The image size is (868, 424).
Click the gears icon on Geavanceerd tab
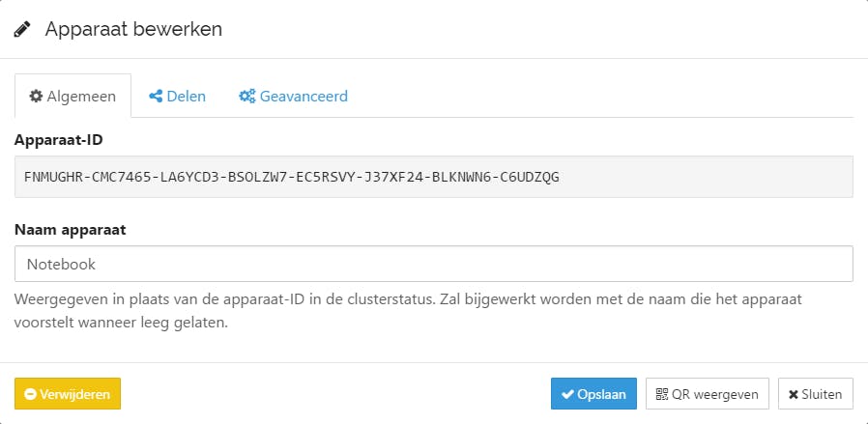(x=246, y=97)
